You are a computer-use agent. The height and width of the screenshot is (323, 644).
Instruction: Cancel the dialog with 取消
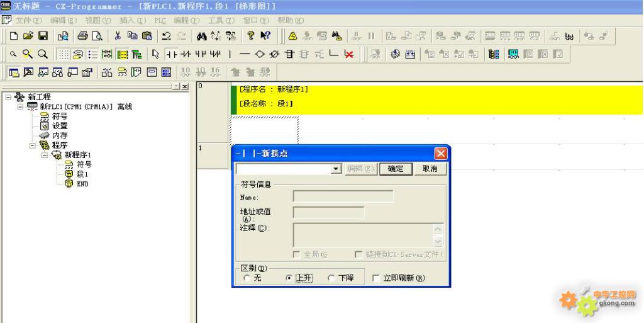coord(430,169)
